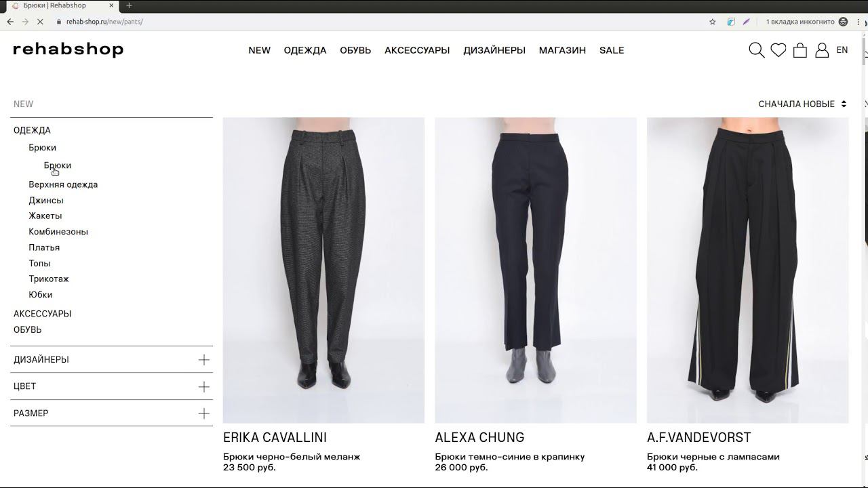Open the wishlist heart icon

coord(778,50)
